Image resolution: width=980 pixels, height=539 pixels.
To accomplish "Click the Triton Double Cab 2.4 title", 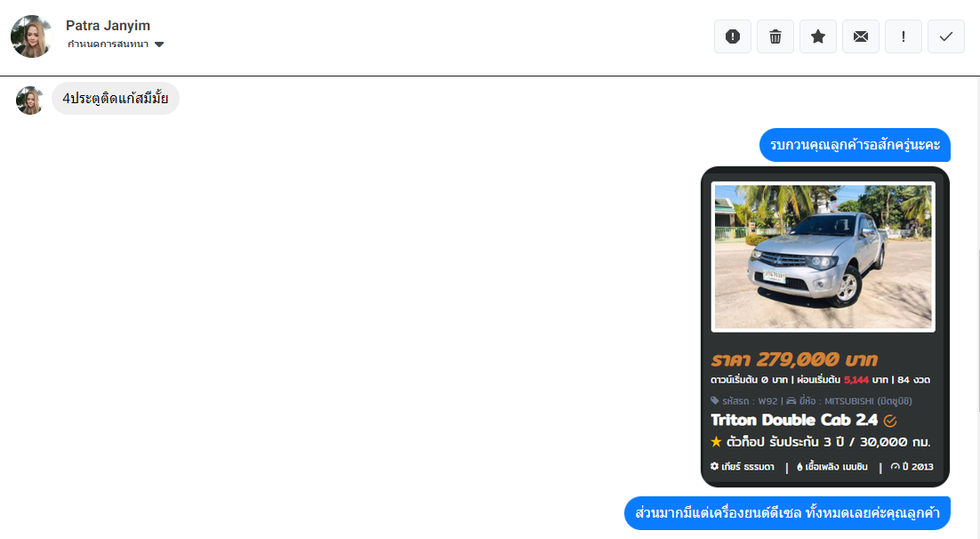I will tap(794, 420).
